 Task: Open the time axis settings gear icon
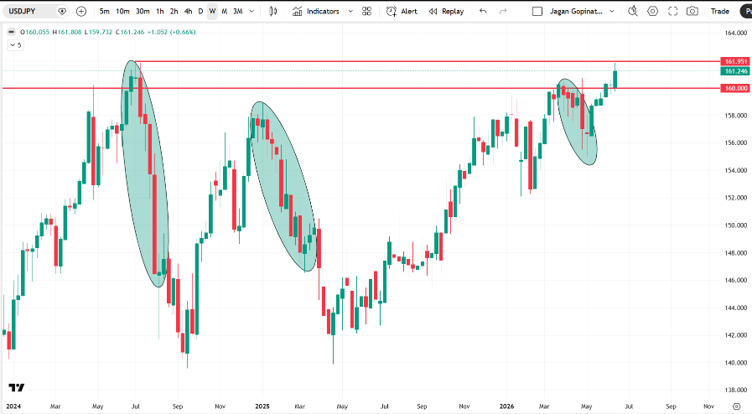(737, 406)
